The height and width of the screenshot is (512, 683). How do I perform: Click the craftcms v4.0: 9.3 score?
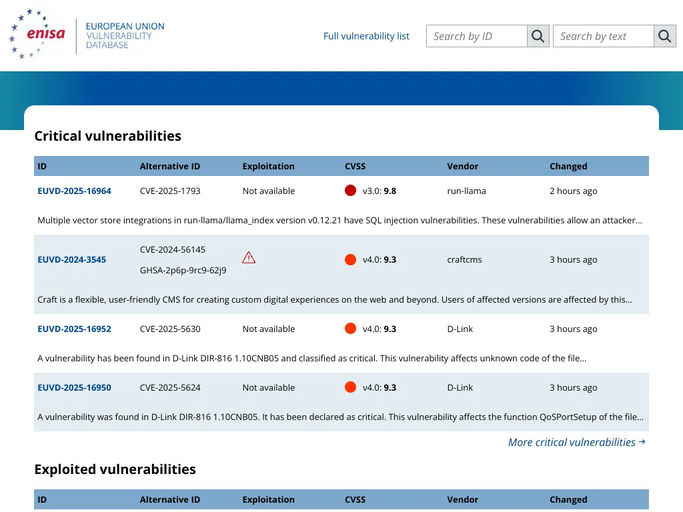(379, 260)
